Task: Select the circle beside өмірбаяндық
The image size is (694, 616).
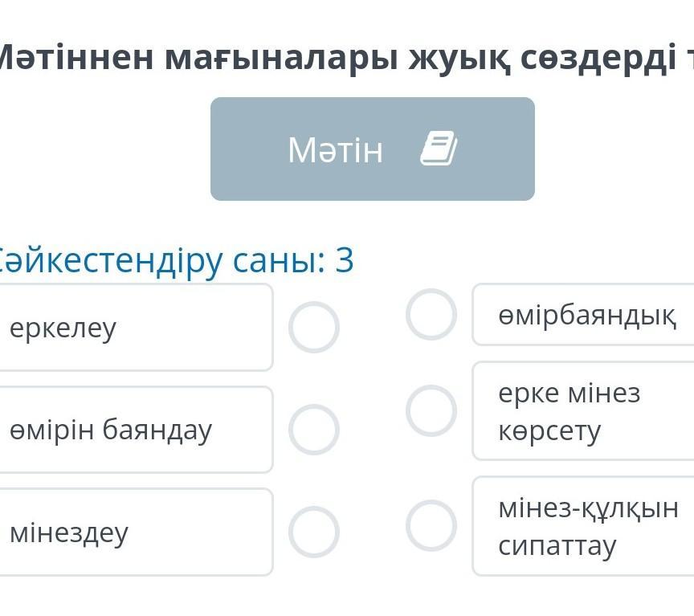Action: [x=431, y=314]
